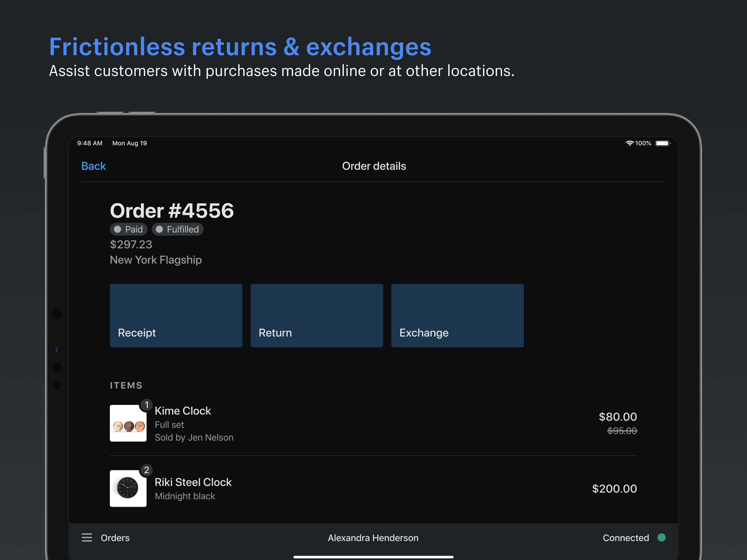Screen dimensions: 747x560
Task: Select the Fulfilled status badge
Action: point(177,229)
